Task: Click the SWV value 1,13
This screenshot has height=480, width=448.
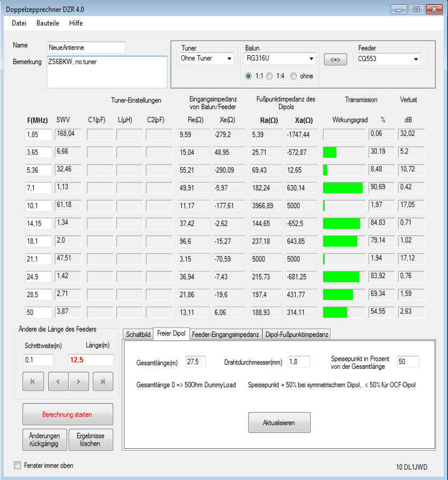Action: (68, 187)
